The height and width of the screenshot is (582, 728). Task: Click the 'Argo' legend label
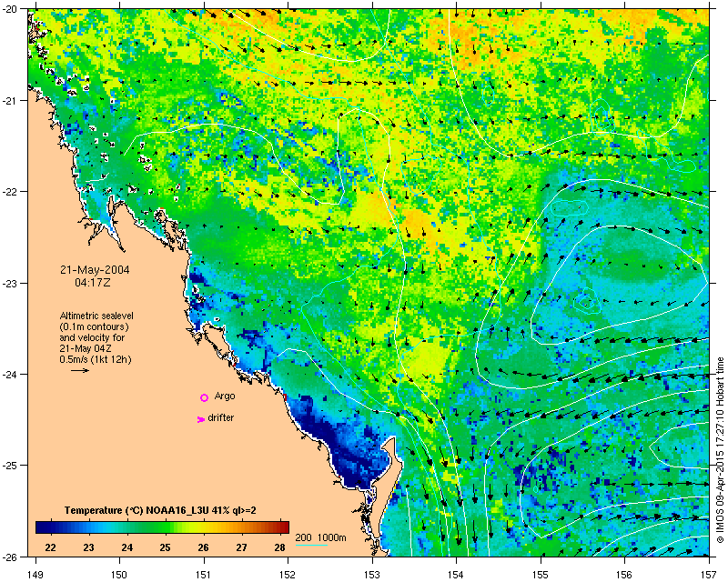[225, 396]
